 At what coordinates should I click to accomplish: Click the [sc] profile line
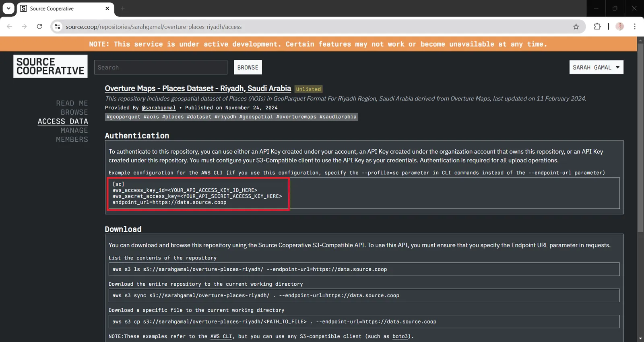[x=118, y=184]
